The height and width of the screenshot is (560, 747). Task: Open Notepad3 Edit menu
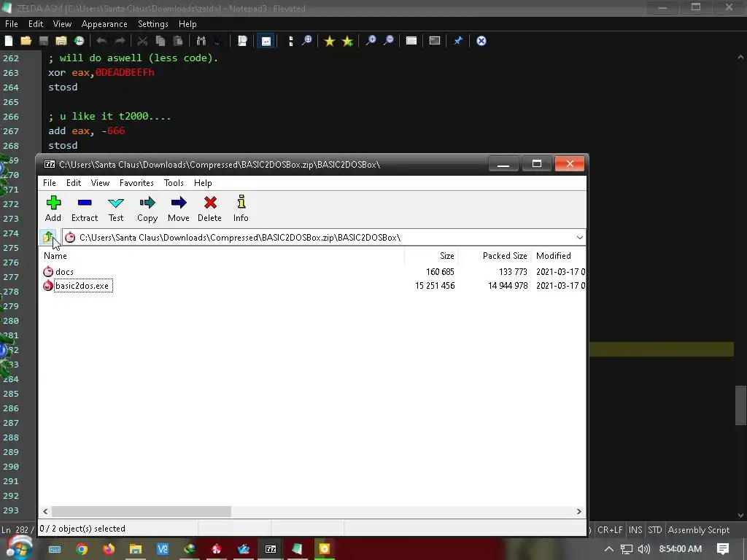[36, 24]
